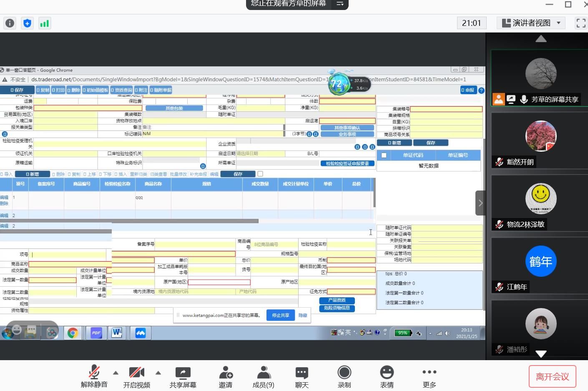Viewport: 588px width, 391px height.
Task: Open the blue security shield icon
Action: [27, 23]
